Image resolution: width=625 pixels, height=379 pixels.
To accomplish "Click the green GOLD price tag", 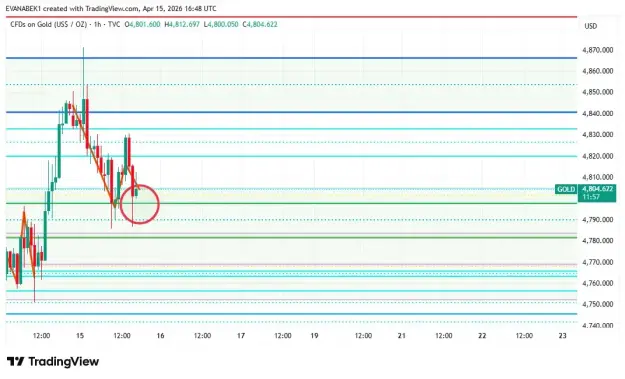I will [x=566, y=189].
